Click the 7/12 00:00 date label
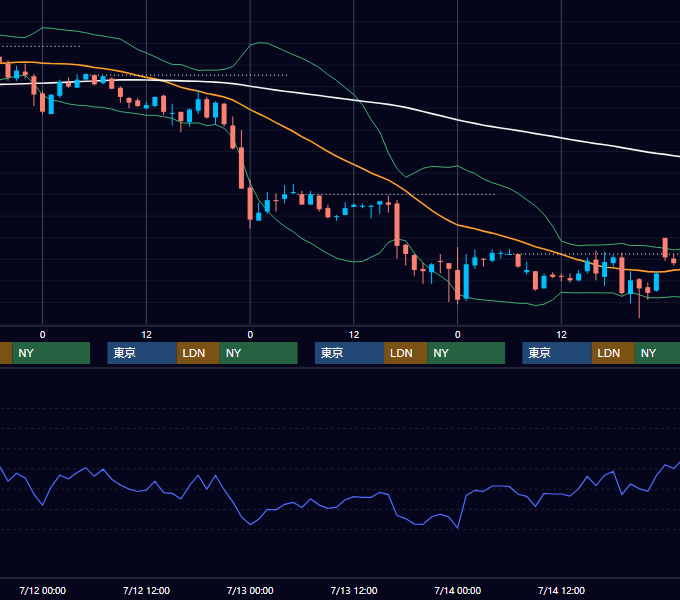 [42, 590]
